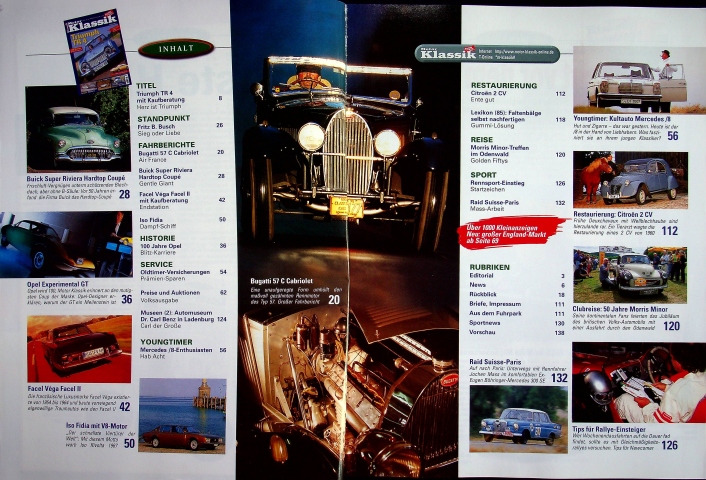
Task: Open the Youngtimer Mercedes /8 photo
Action: click(x=630, y=85)
